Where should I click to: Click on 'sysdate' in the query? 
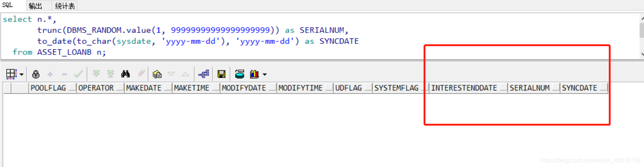pyautogui.click(x=133, y=41)
